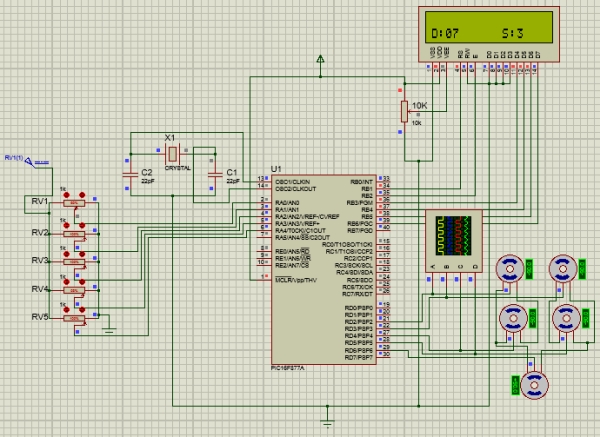The image size is (600, 437).
Task: Select the top-right DC motor
Action: (562, 269)
